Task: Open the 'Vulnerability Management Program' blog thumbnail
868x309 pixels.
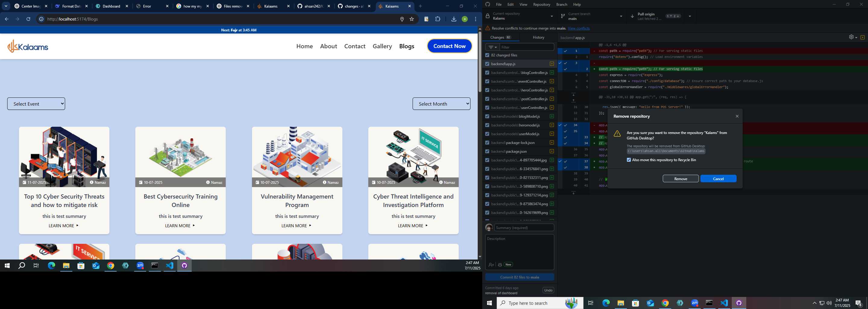Action: pyautogui.click(x=297, y=157)
